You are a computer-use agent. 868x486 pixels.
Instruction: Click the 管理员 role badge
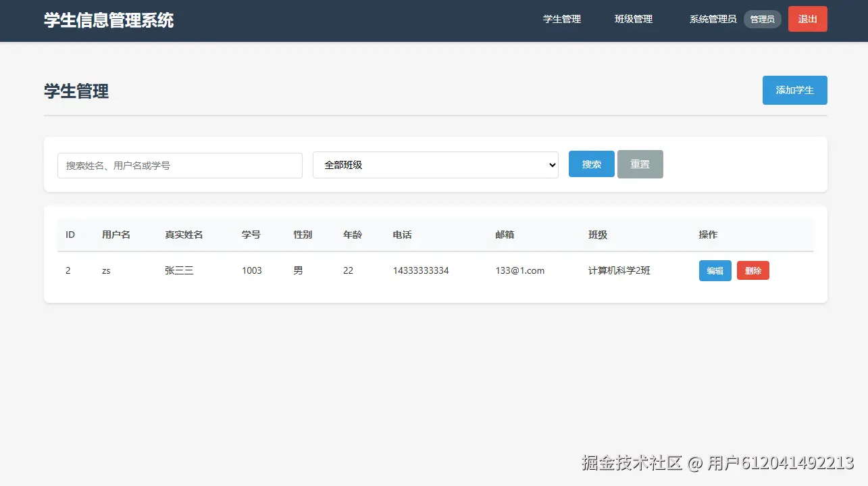[x=762, y=19]
